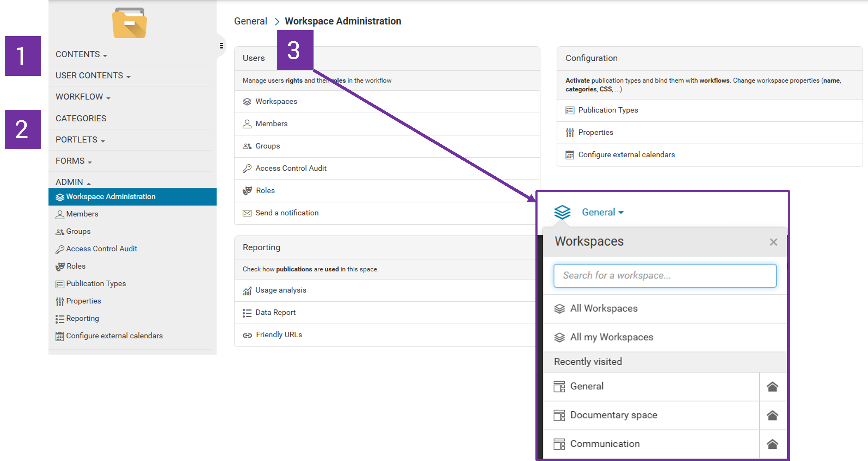Click the Friendly URLs chain link icon
This screenshot has width=868, height=461.
(247, 335)
